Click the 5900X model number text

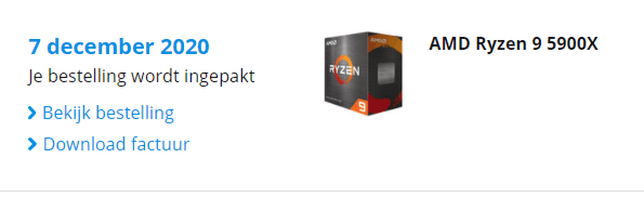click(x=572, y=44)
